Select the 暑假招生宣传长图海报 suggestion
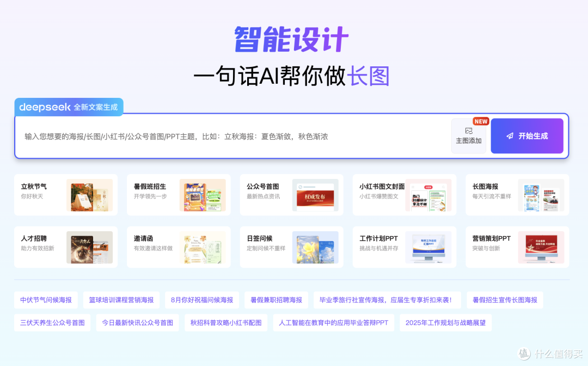The image size is (588, 366). [x=505, y=300]
